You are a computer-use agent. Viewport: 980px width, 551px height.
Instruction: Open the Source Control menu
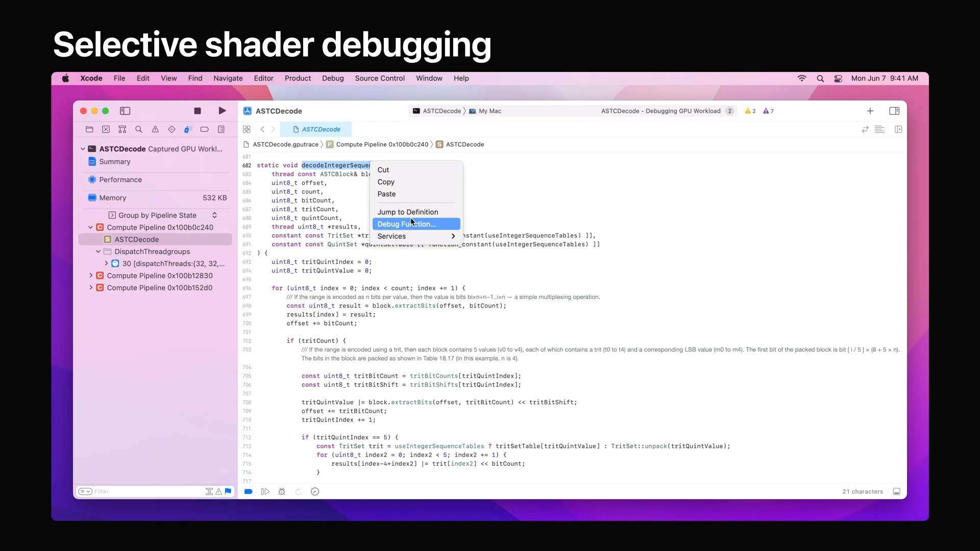tap(380, 78)
